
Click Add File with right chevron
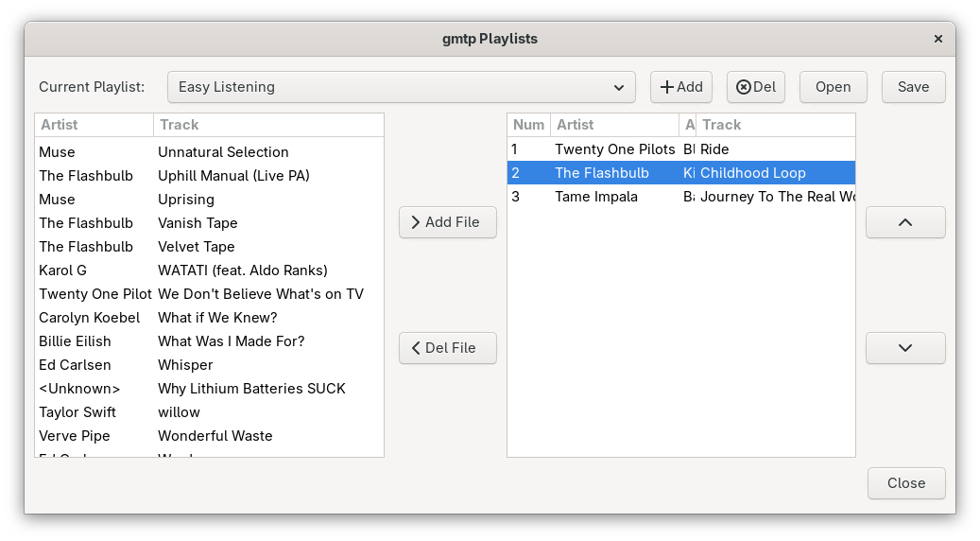[448, 222]
